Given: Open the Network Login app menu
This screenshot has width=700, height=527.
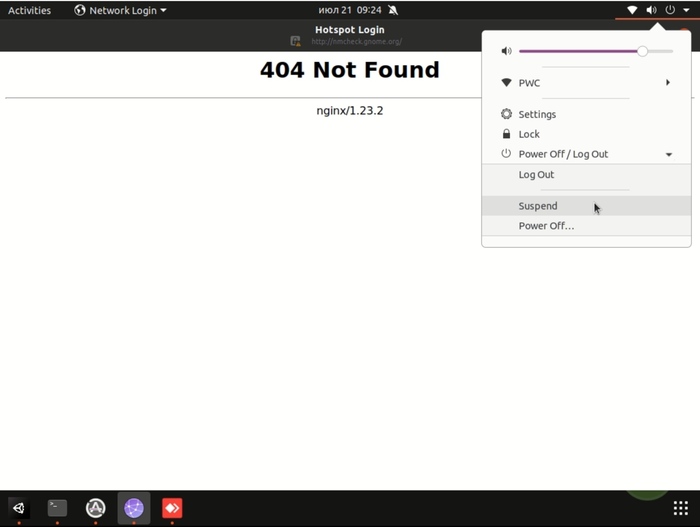Looking at the screenshot, I should [x=120, y=10].
